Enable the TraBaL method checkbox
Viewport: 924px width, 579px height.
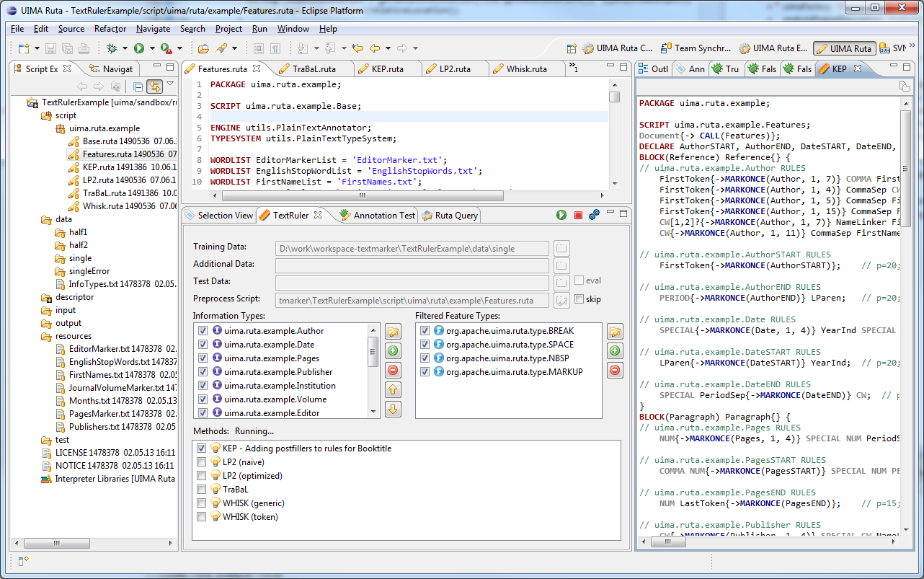pyautogui.click(x=202, y=490)
